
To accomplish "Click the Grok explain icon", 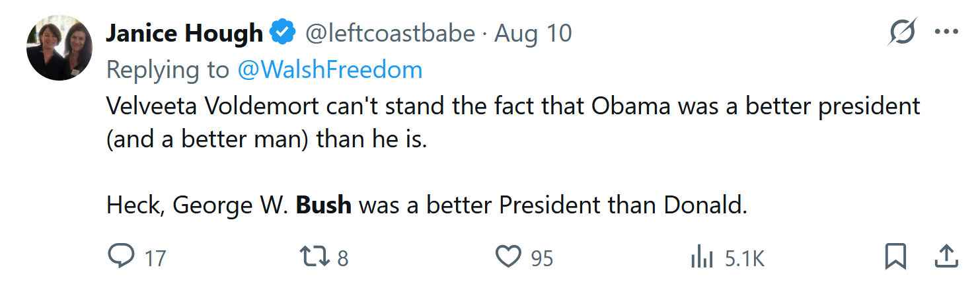I will tap(902, 32).
